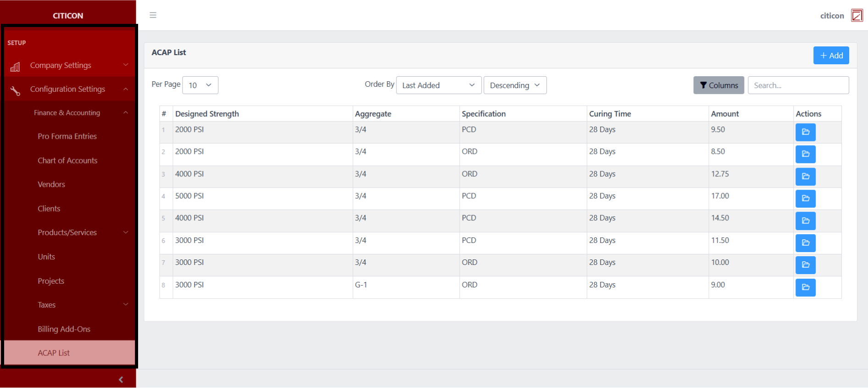Open the Descending sort direction dropdown
This screenshot has width=868, height=388.
pyautogui.click(x=515, y=85)
